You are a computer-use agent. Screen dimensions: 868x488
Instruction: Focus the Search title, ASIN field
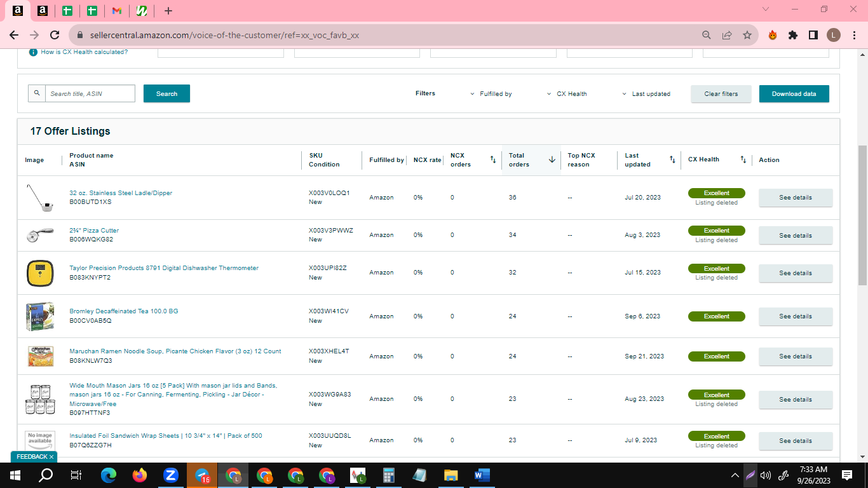(x=90, y=93)
